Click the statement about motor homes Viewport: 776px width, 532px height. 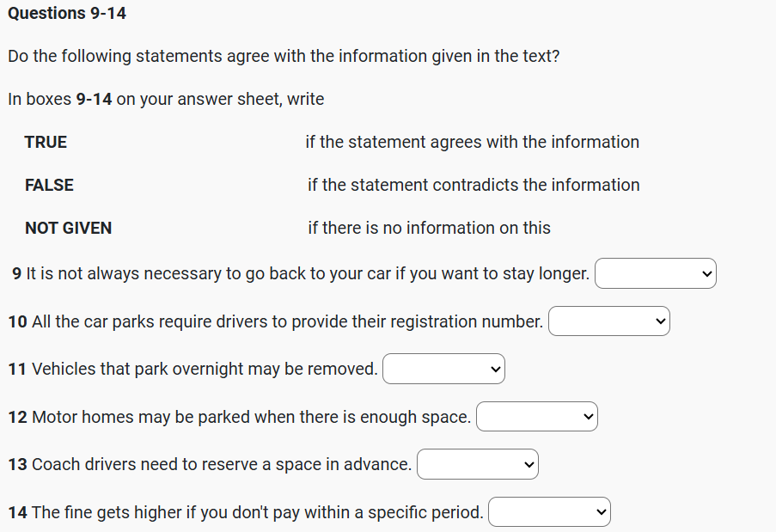point(251,417)
